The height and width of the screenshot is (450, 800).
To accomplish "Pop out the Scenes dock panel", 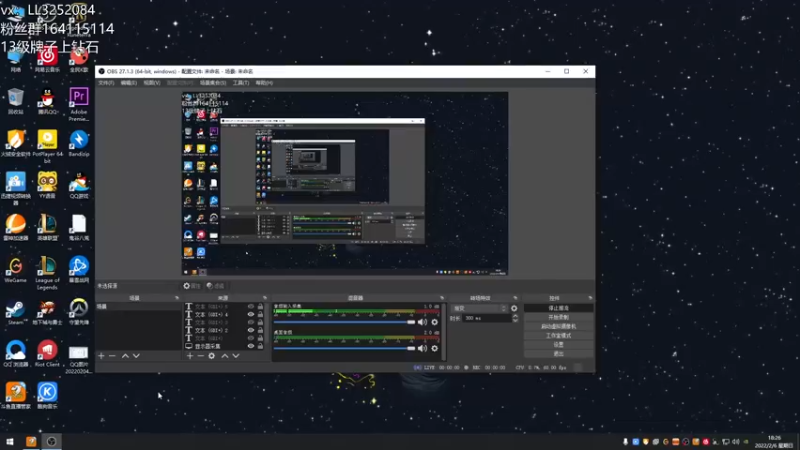I will (177, 298).
